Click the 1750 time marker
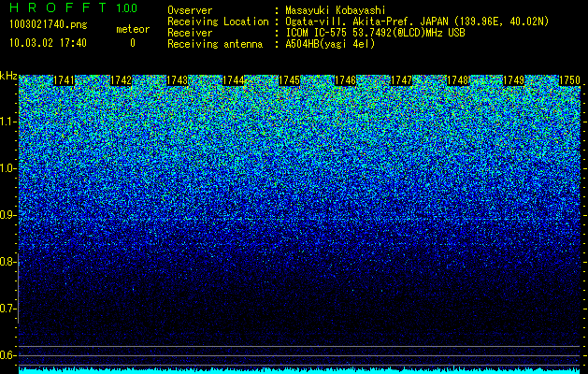588x374 pixels. point(569,80)
